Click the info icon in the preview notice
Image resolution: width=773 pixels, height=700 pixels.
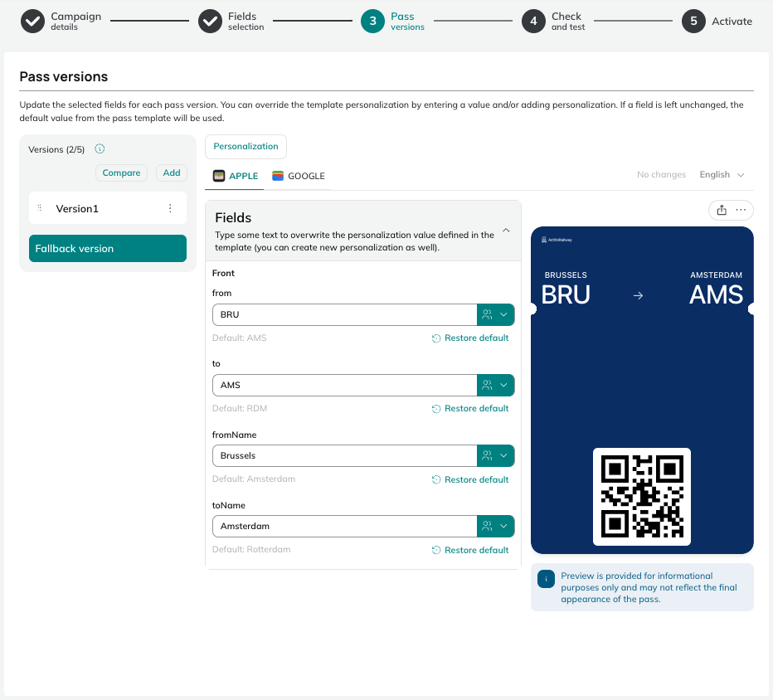coord(547,579)
